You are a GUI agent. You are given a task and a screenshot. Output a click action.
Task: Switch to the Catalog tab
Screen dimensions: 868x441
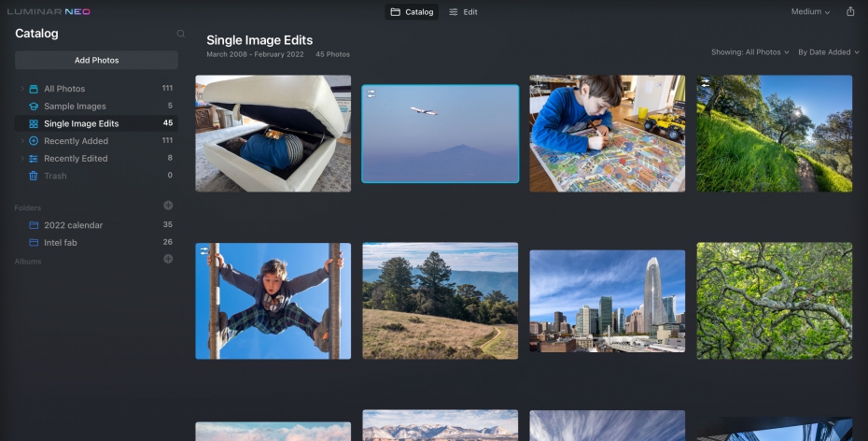click(x=412, y=11)
